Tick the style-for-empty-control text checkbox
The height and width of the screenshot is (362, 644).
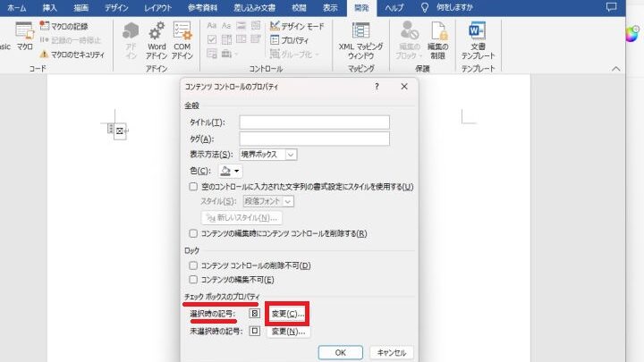pyautogui.click(x=193, y=187)
